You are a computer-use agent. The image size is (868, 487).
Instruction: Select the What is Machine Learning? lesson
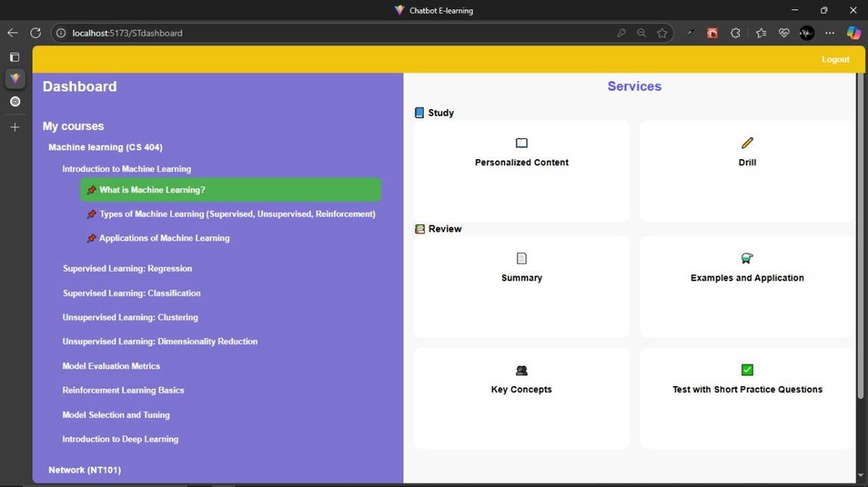tap(153, 191)
